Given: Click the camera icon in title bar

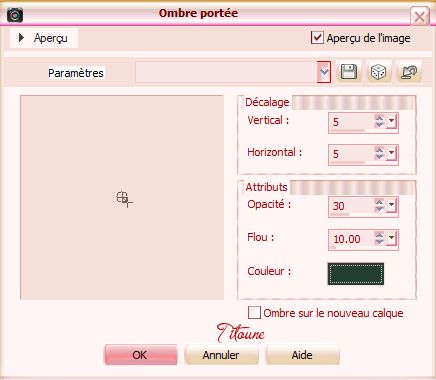Looking at the screenshot, I should pyautogui.click(x=15, y=15).
